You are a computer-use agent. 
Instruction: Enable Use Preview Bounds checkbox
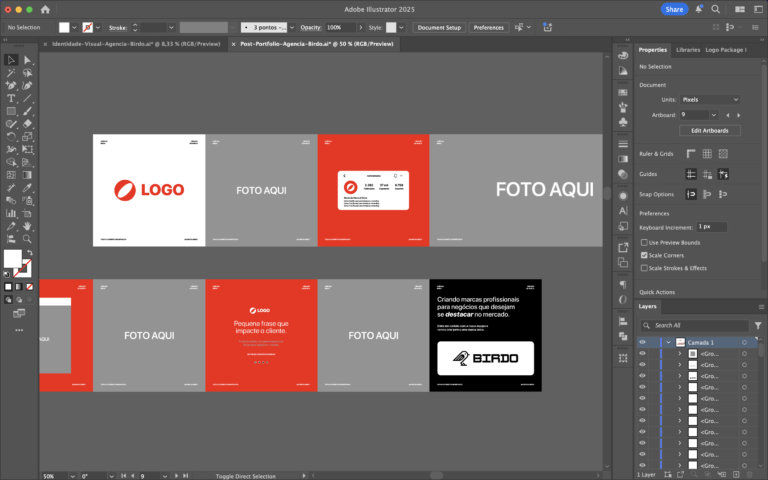(x=645, y=242)
